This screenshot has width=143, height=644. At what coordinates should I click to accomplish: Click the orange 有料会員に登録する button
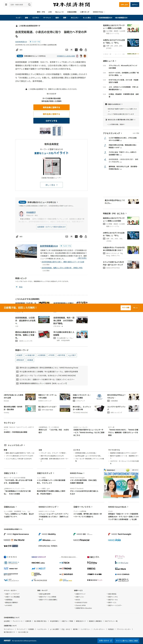(x=51, y=107)
